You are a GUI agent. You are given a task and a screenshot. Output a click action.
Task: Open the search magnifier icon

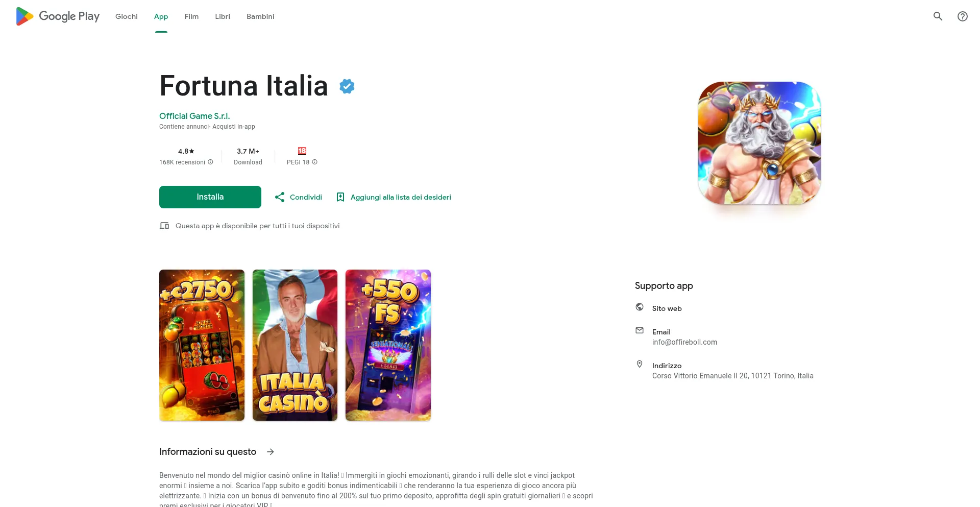[938, 16]
